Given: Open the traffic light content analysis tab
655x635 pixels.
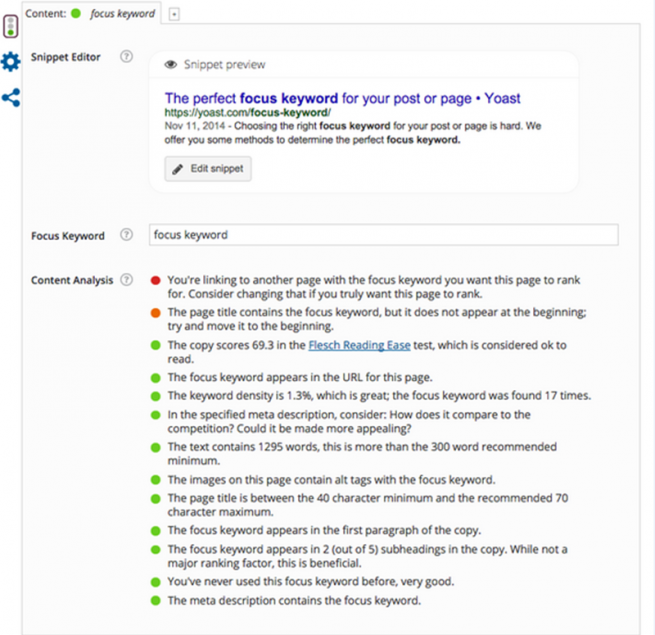Looking at the screenshot, I should 10,24.
